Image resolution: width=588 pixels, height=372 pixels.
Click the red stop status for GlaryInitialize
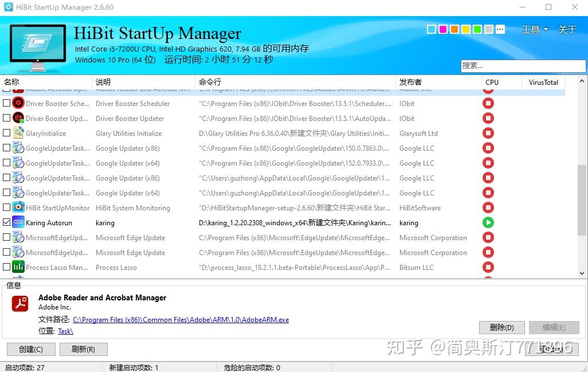[x=488, y=133]
